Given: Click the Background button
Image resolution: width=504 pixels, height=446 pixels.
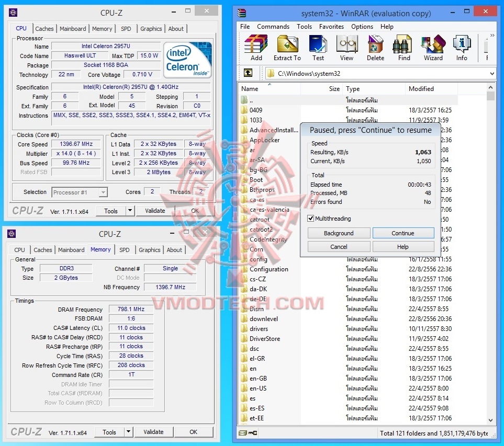Looking at the screenshot, I should click(x=339, y=233).
